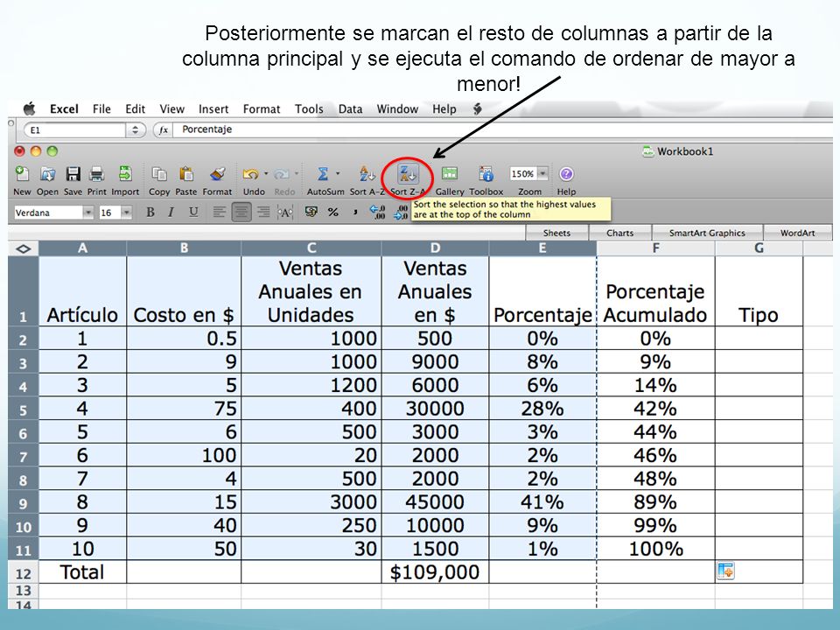Open the Data menu
The width and height of the screenshot is (840, 630).
click(x=350, y=108)
